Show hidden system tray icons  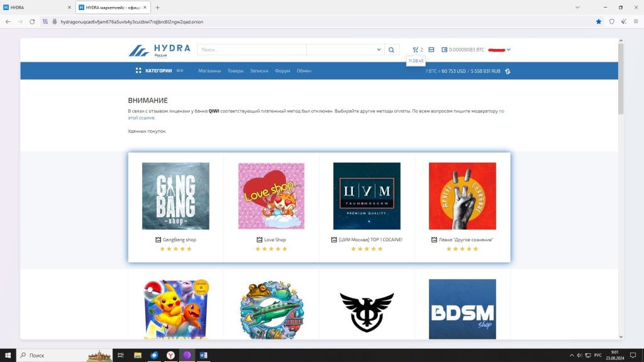click(x=571, y=356)
